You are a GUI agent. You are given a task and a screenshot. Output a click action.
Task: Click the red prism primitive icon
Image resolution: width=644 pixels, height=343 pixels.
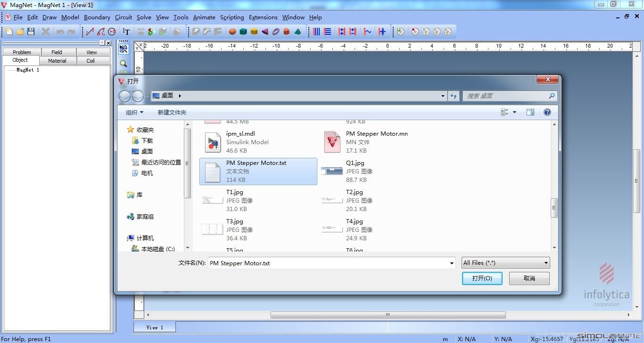coord(287,32)
